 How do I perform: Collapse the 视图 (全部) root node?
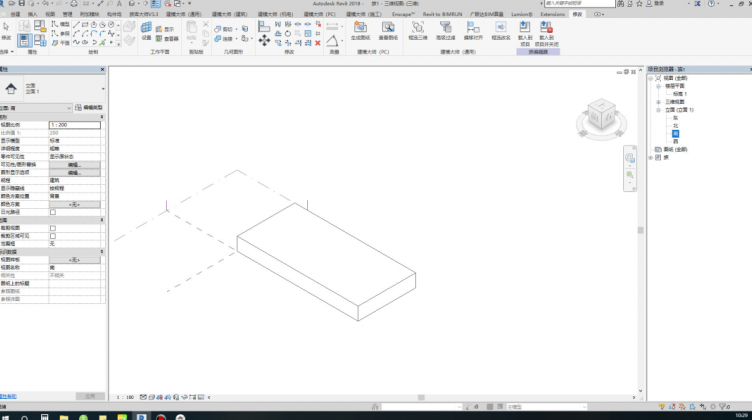point(651,78)
